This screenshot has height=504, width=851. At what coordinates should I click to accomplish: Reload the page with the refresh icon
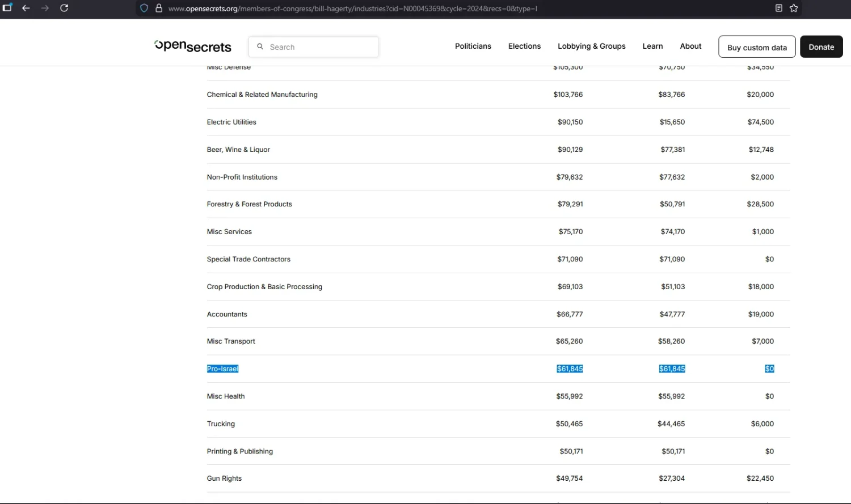(x=64, y=8)
